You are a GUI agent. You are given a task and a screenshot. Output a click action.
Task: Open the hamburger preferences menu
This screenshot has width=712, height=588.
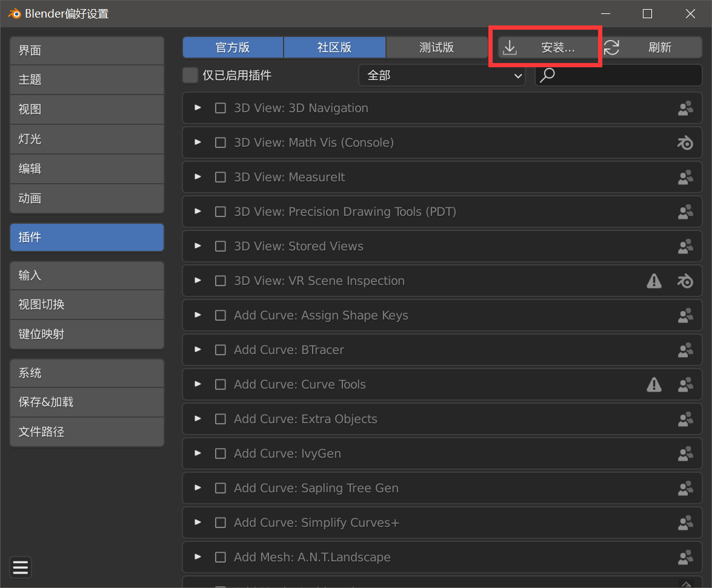pyautogui.click(x=21, y=567)
